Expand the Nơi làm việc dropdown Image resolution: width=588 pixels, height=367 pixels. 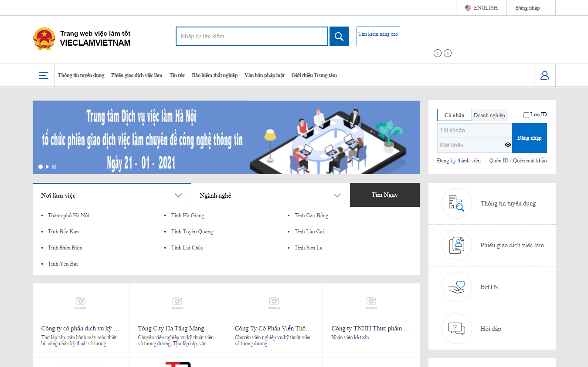pyautogui.click(x=112, y=195)
